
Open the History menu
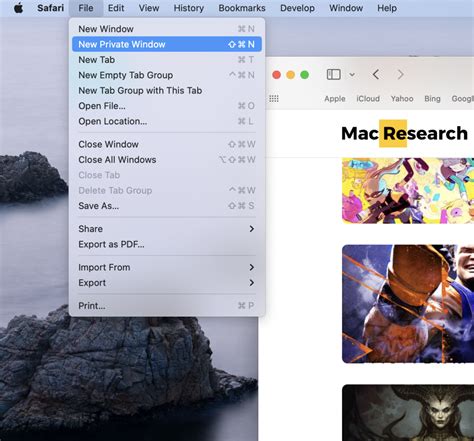tap(189, 8)
